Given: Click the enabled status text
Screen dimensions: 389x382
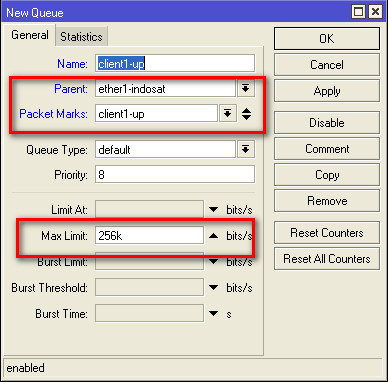Looking at the screenshot, I should (25, 368).
